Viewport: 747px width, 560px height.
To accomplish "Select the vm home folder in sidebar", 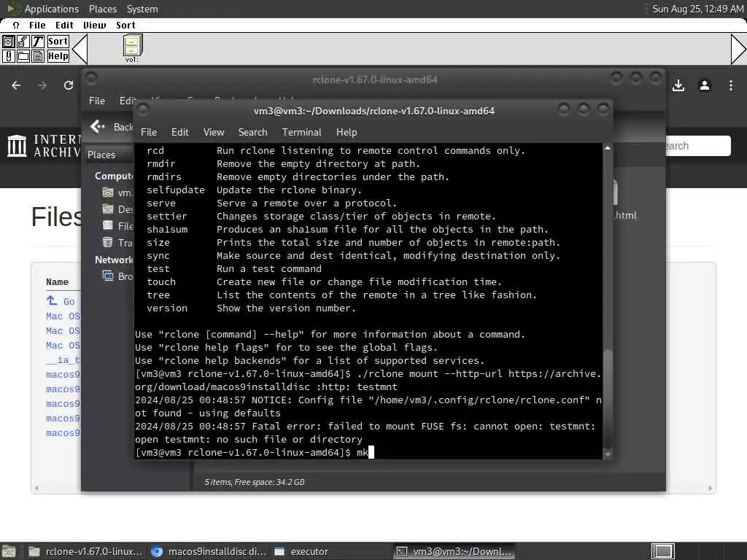I will pos(117,192).
